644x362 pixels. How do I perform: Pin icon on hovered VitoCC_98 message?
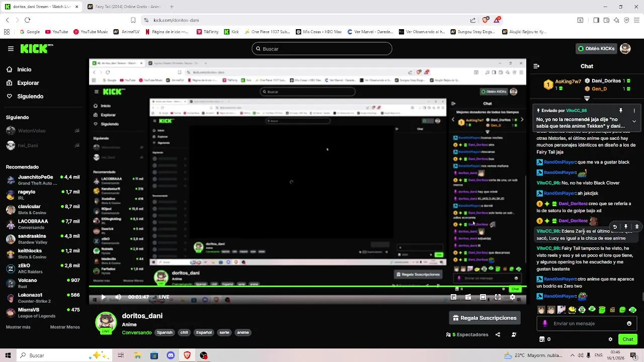[x=626, y=227]
